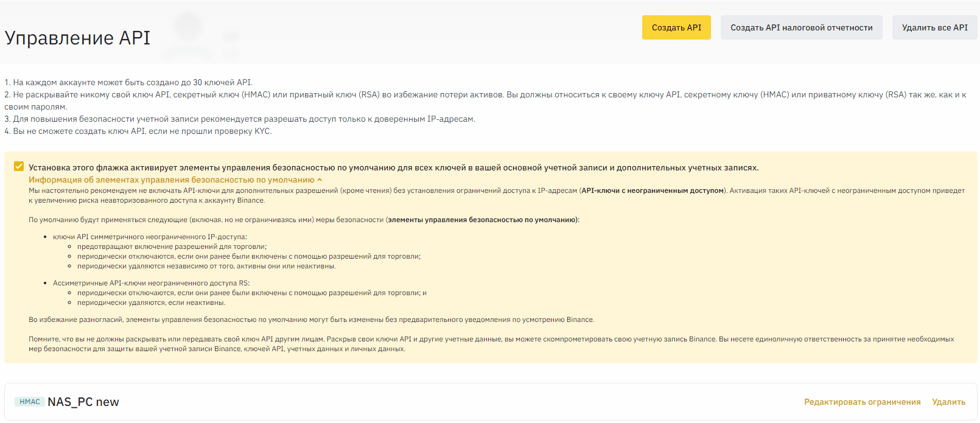Image resolution: width=980 pixels, height=423 pixels.
Task: Click the bold text API-ключи с неограниченным доступом
Action: pyautogui.click(x=653, y=191)
